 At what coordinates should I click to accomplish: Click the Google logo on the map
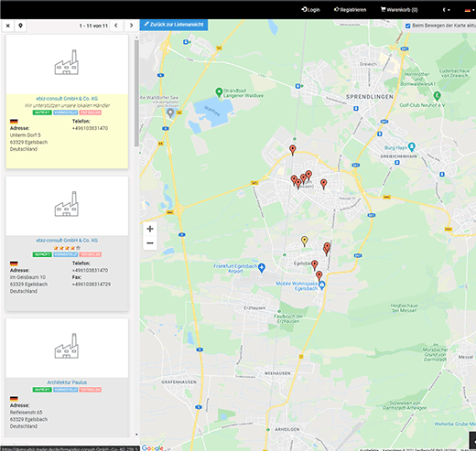pos(152,448)
